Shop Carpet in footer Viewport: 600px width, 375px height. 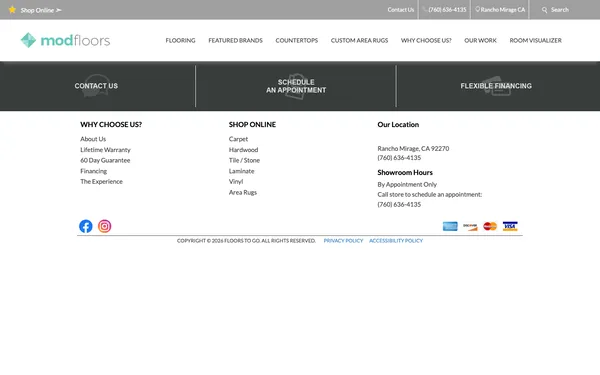[x=238, y=139]
